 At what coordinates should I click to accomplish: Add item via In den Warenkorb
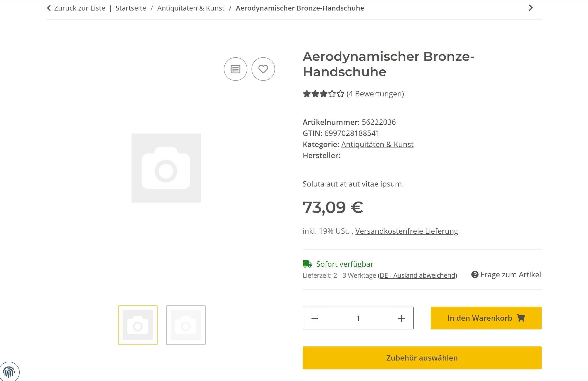tap(486, 318)
